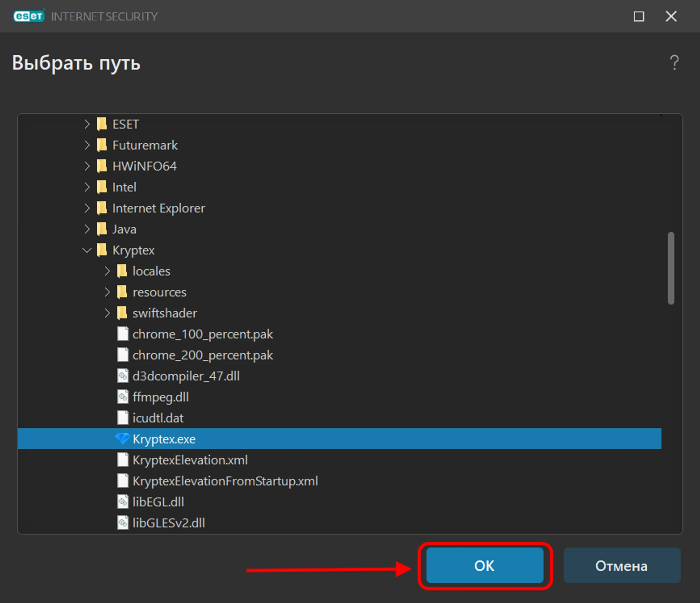The image size is (700, 603).
Task: Expand the ESET folder chevron
Action: 87,124
